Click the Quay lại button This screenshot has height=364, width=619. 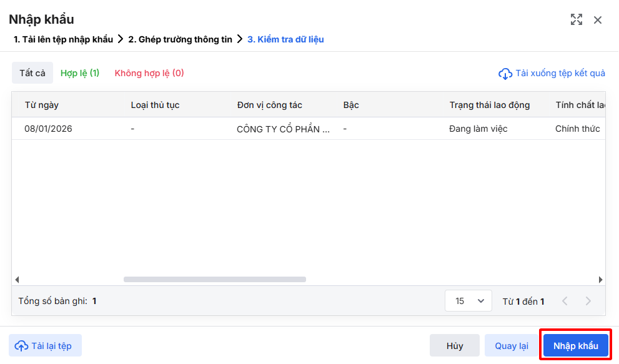point(512,346)
